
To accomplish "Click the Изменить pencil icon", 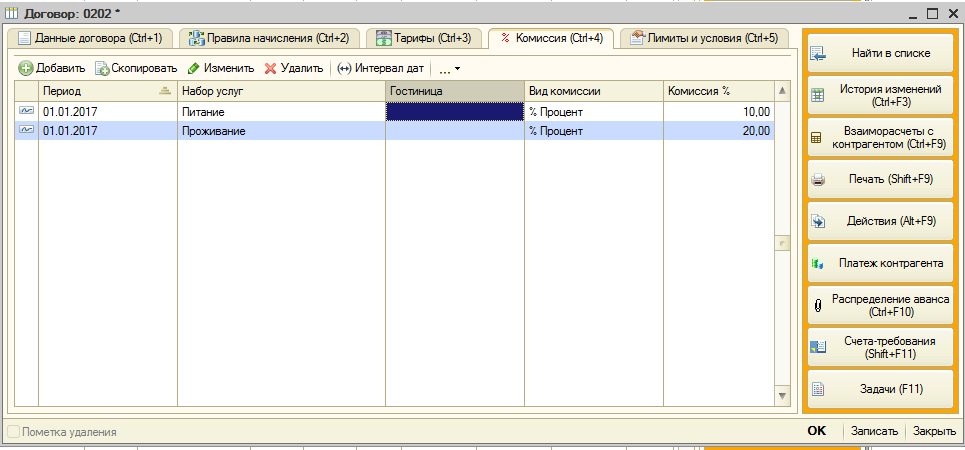I will tap(193, 68).
